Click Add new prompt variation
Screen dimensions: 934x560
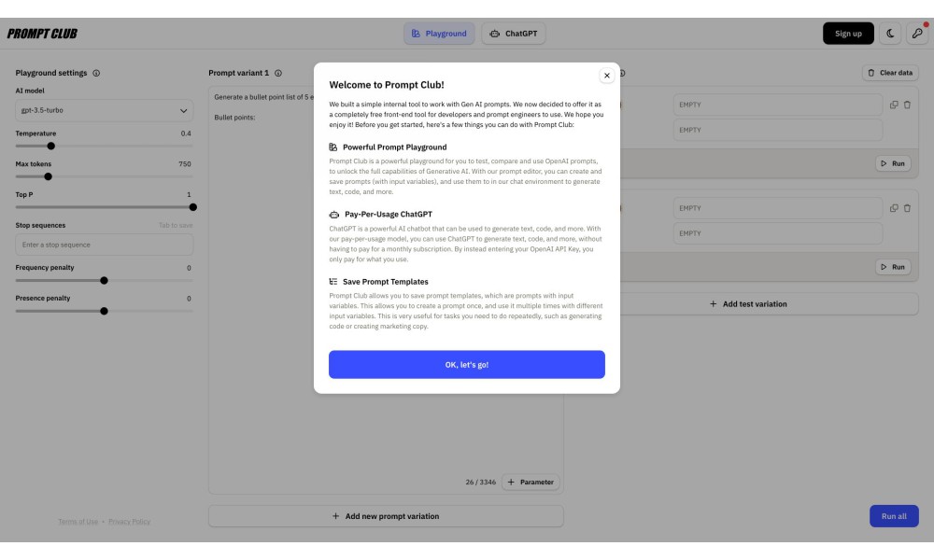[x=386, y=516]
